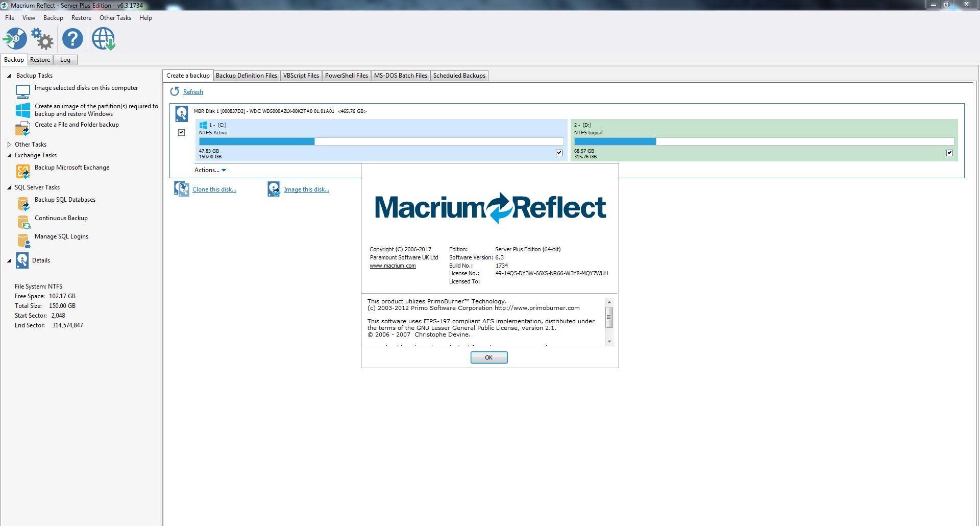Open the Backup menu
Viewport: 980px width, 526px height.
[53, 18]
